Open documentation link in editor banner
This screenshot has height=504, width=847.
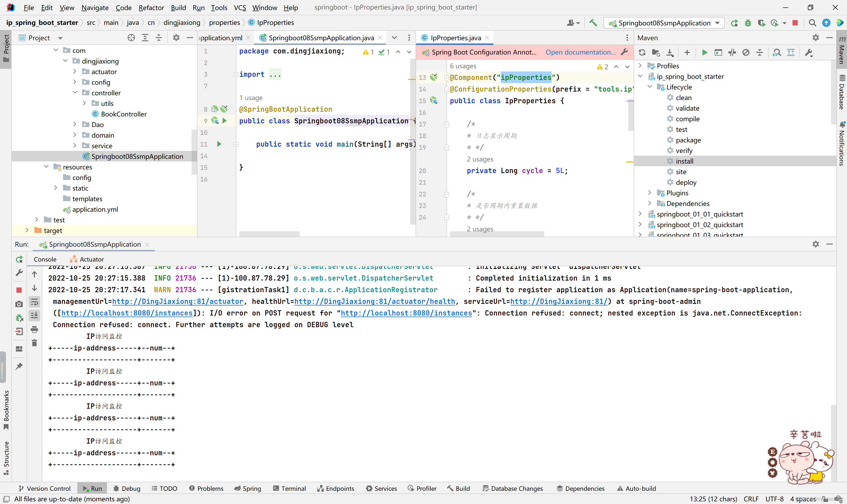coord(580,52)
